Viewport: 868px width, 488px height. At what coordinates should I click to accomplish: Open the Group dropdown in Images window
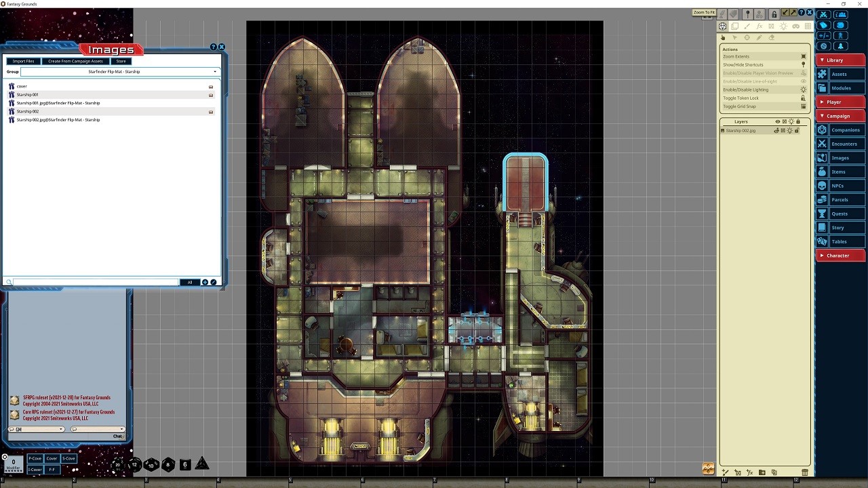click(119, 71)
